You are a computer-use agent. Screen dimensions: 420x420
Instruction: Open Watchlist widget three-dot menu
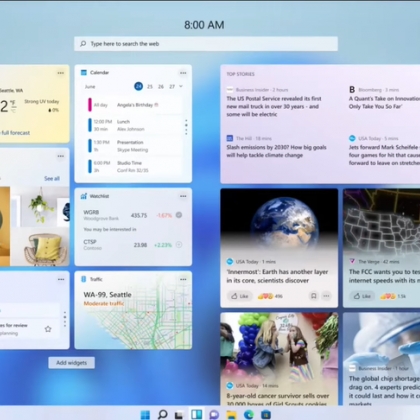[183, 196]
